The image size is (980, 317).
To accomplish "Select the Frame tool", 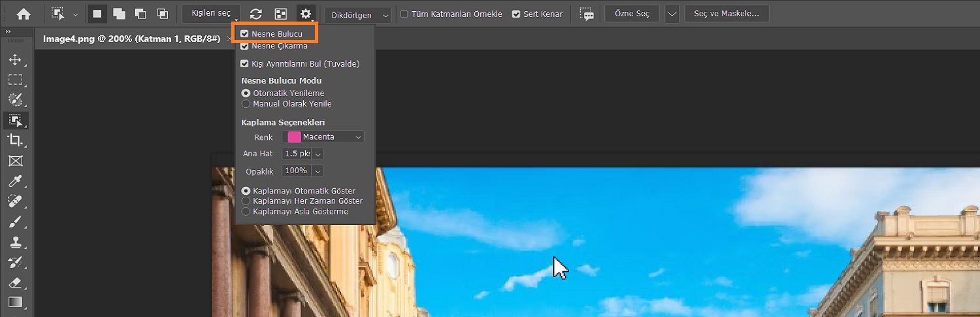I will pos(15,160).
